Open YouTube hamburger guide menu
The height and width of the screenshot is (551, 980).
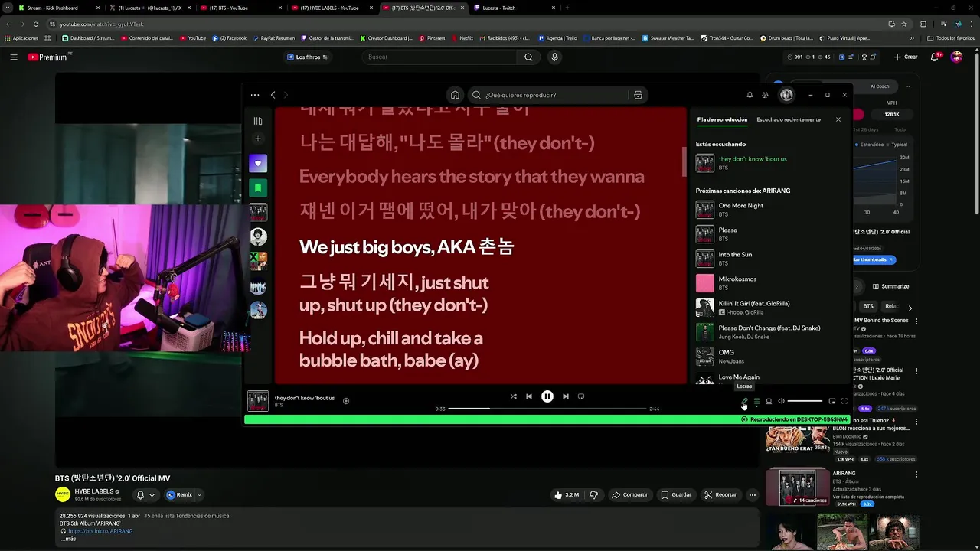[13, 57]
